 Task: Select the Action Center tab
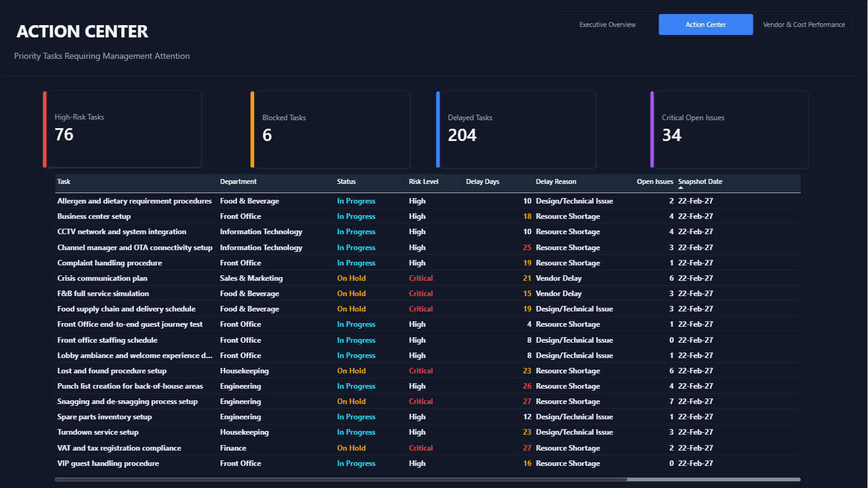point(706,25)
